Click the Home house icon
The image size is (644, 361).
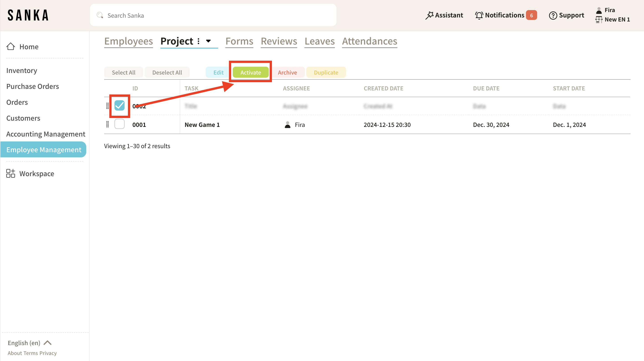tap(11, 47)
